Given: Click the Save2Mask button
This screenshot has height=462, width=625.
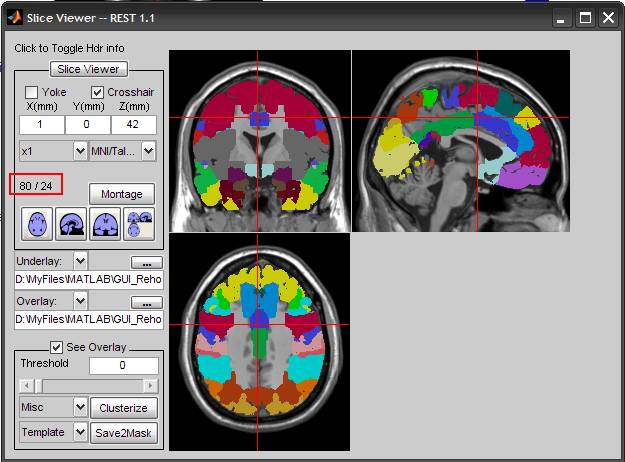Looking at the screenshot, I should (x=124, y=433).
